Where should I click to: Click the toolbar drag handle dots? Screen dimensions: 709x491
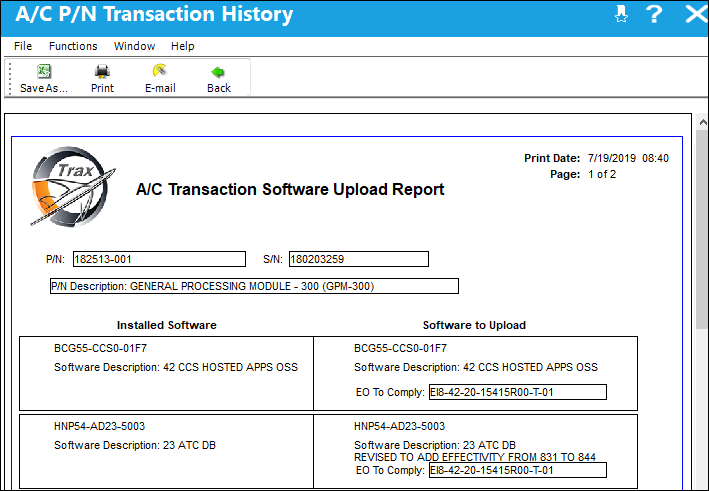point(10,78)
